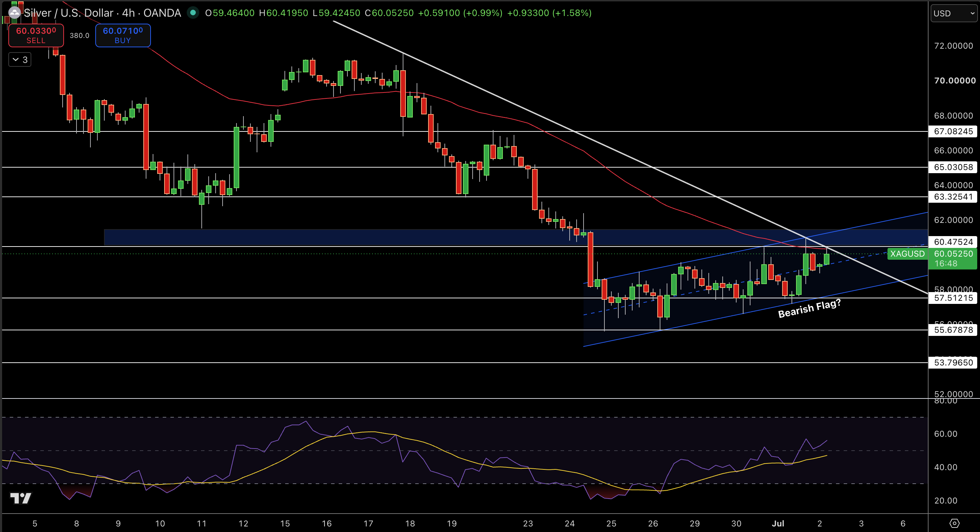The image size is (980, 532).
Task: Click the close price value C60.05250
Action: click(x=389, y=13)
